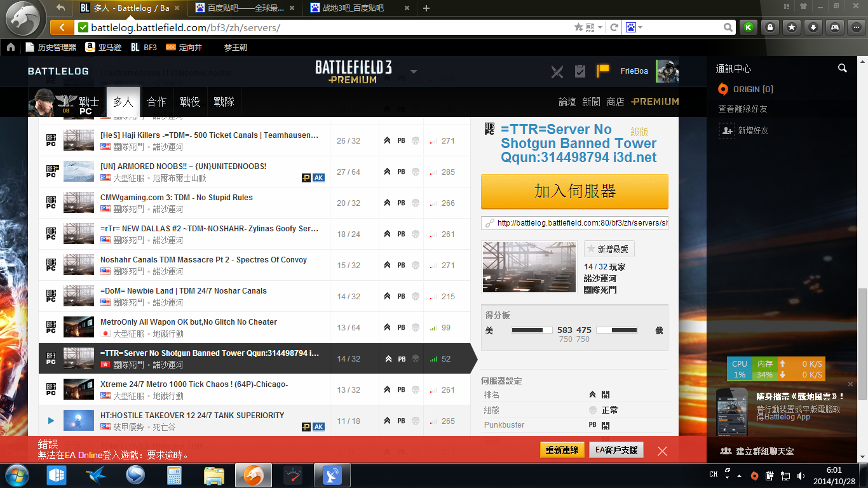The width and height of the screenshot is (868, 488).
Task: Open the 論壇 forums link
Action: coord(567,102)
